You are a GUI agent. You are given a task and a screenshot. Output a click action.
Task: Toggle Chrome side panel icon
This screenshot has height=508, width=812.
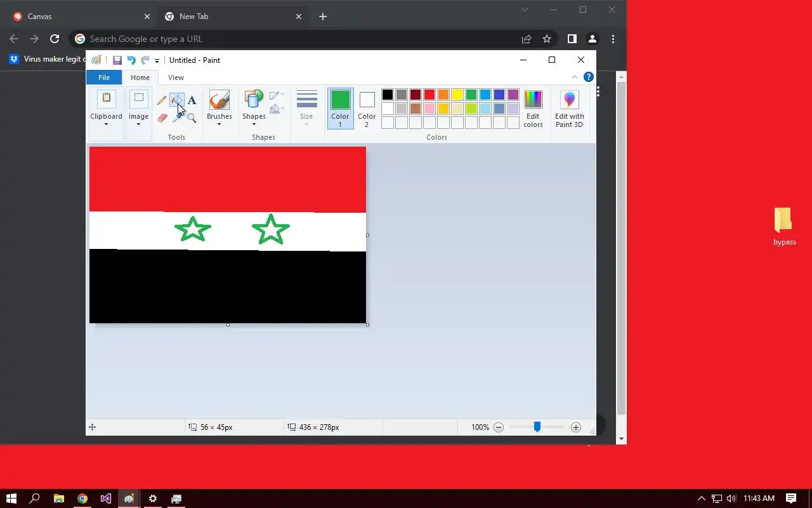572,39
